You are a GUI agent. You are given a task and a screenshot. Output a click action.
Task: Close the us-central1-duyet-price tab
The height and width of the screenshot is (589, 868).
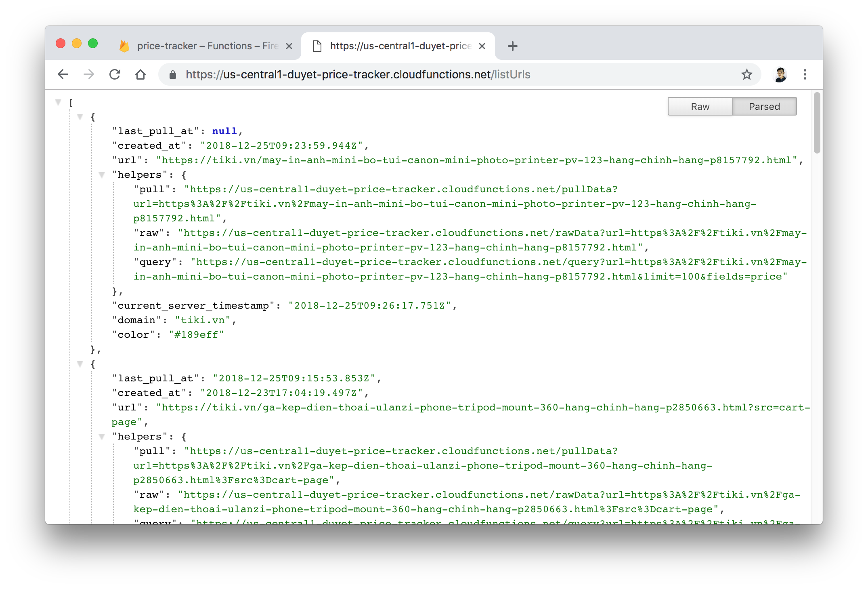click(x=482, y=46)
